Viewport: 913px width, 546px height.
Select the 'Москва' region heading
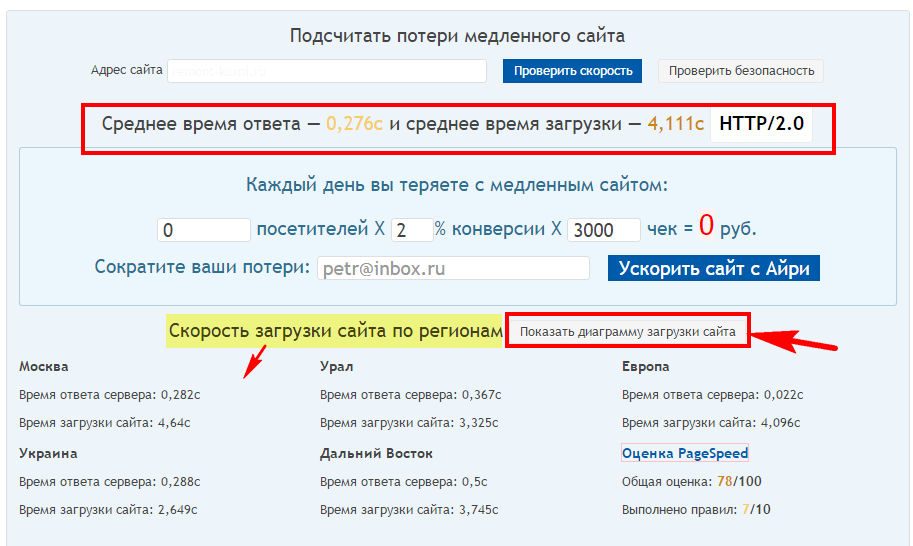click(x=44, y=367)
